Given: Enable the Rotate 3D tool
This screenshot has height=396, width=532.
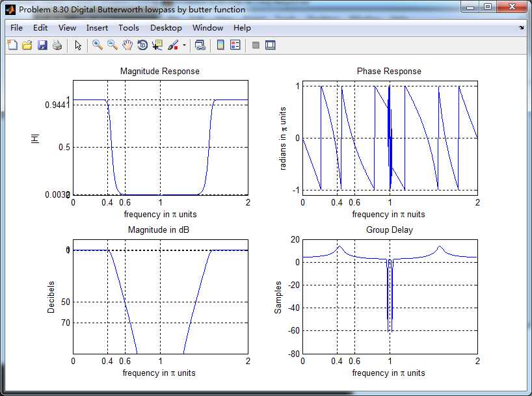Looking at the screenshot, I should point(142,45).
